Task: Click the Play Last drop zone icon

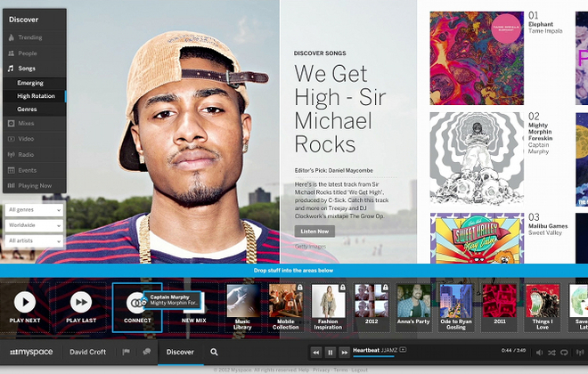Action: coord(81,302)
